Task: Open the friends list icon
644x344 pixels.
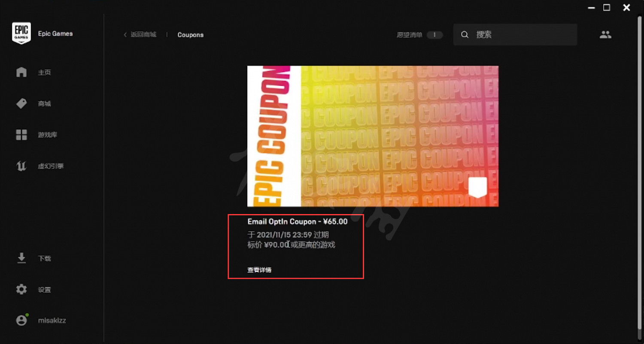Action: pyautogui.click(x=605, y=35)
